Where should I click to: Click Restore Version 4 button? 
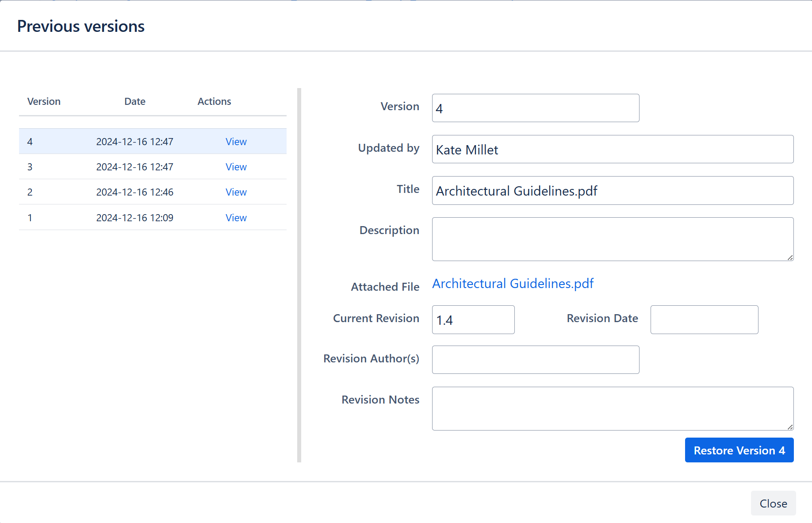click(739, 450)
